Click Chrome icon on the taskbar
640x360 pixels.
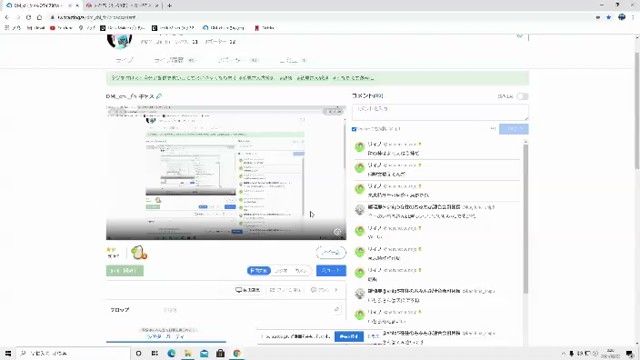tap(237, 353)
